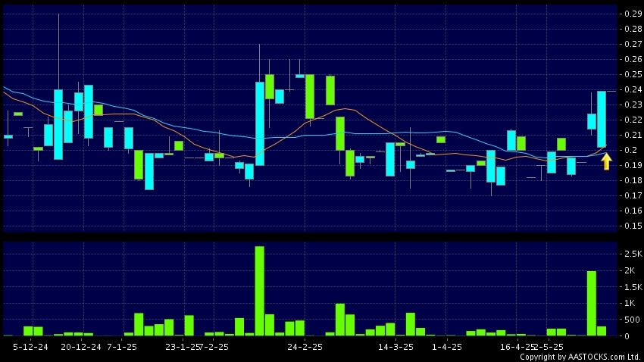
Task: Click the 0.2 price axis label
Action: pyautogui.click(x=631, y=150)
